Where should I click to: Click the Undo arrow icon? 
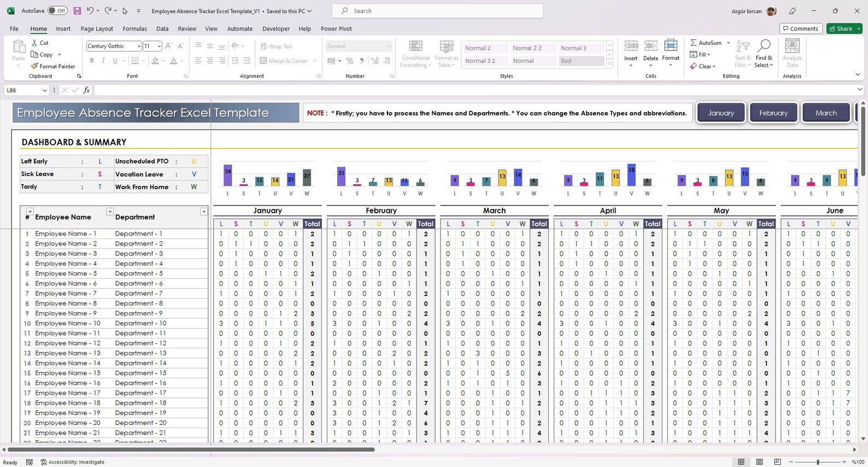(x=90, y=11)
